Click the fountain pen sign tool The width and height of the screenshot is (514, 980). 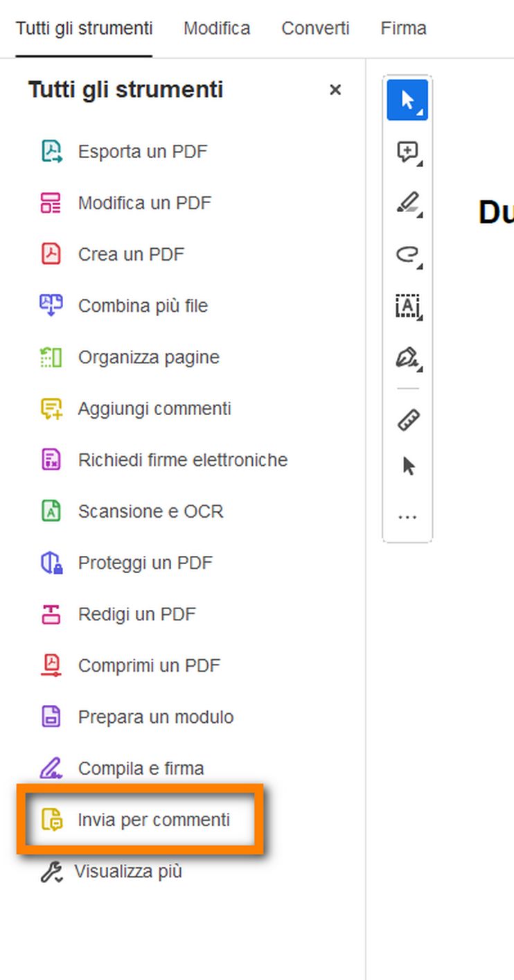click(407, 357)
